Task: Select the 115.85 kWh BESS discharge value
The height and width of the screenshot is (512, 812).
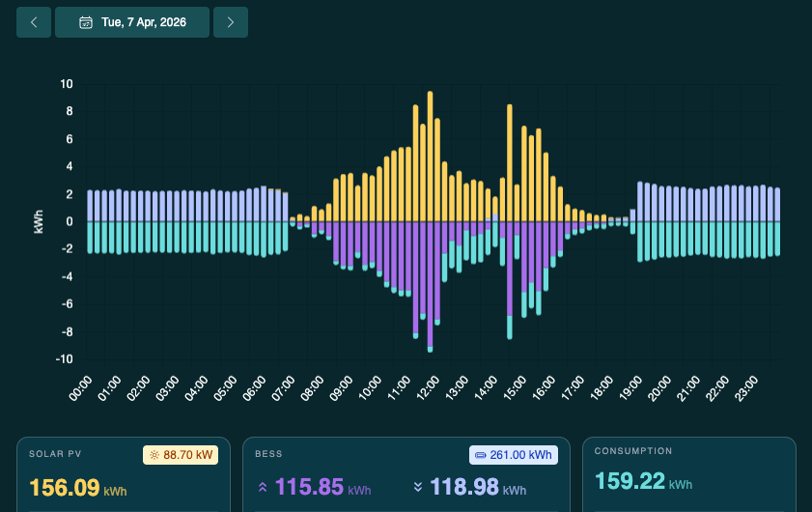Action: click(x=322, y=487)
